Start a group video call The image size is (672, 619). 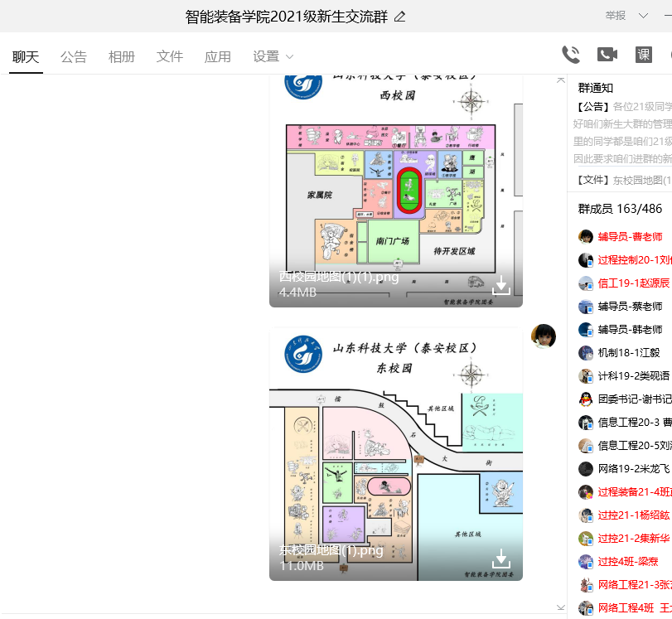607,55
